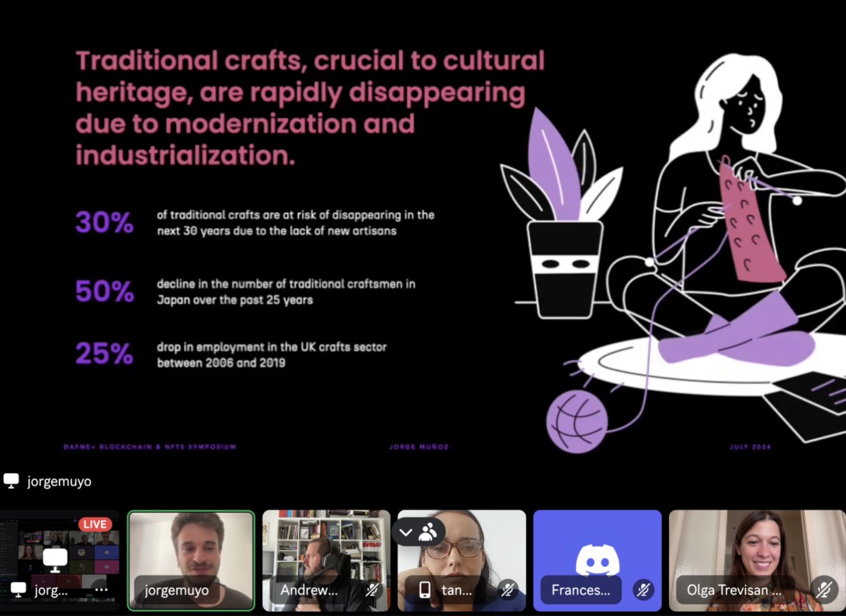846x616 pixels.
Task: Toggle the muted mic icon on Olga Trevisan's tile
Action: (823, 590)
